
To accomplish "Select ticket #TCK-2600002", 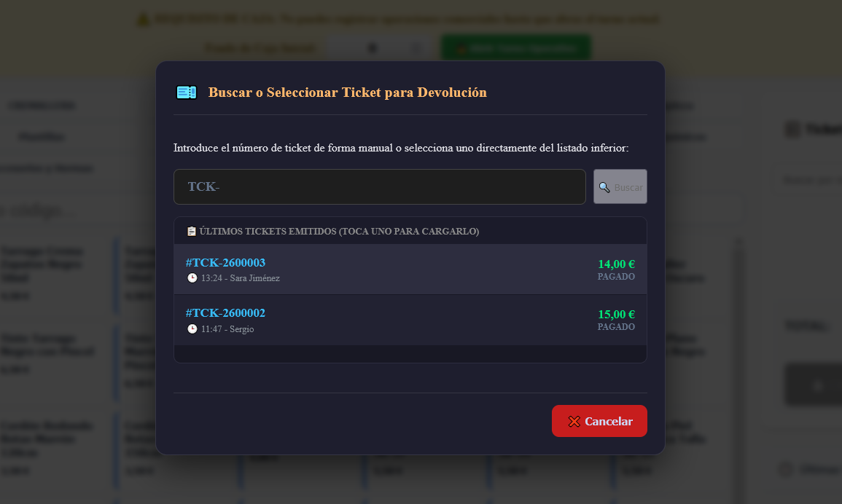I will tap(225, 313).
